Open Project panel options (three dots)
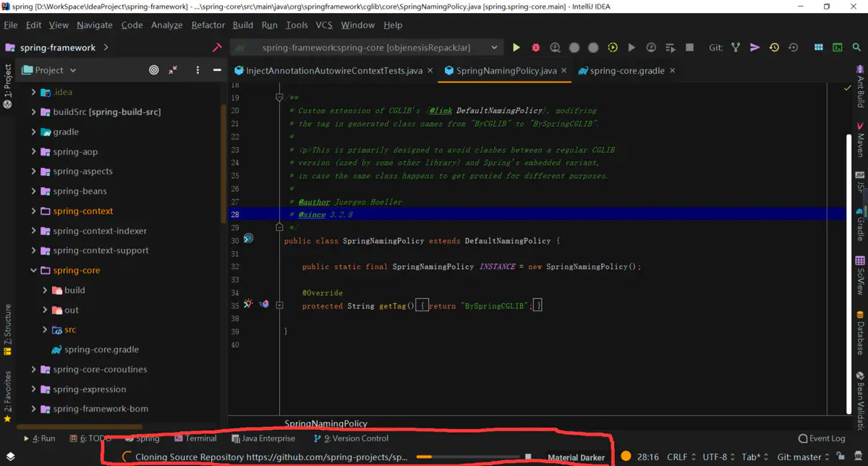Screen dimensions: 868x466 tap(197, 70)
